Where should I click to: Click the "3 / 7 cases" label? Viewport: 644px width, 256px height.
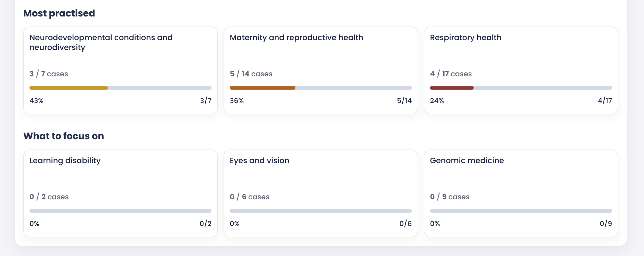[49, 74]
